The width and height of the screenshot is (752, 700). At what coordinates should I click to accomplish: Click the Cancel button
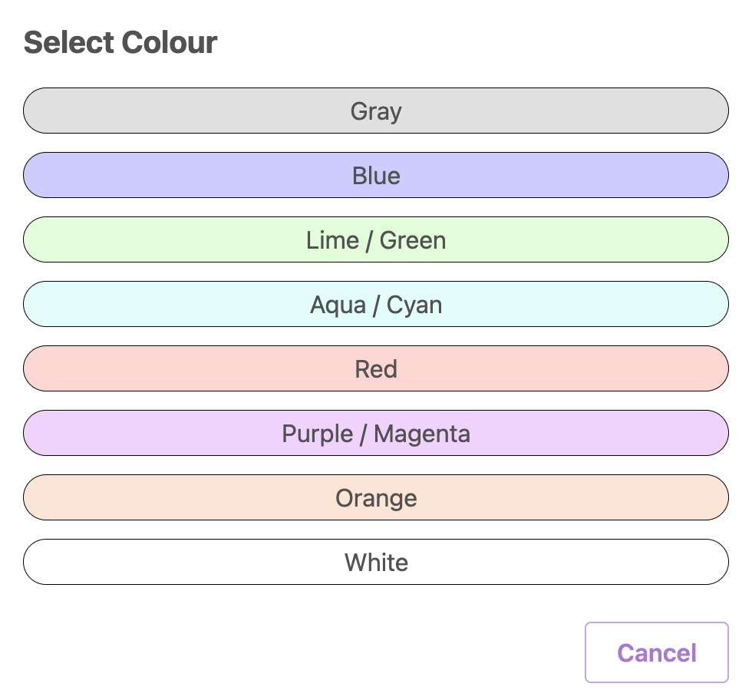(x=656, y=652)
